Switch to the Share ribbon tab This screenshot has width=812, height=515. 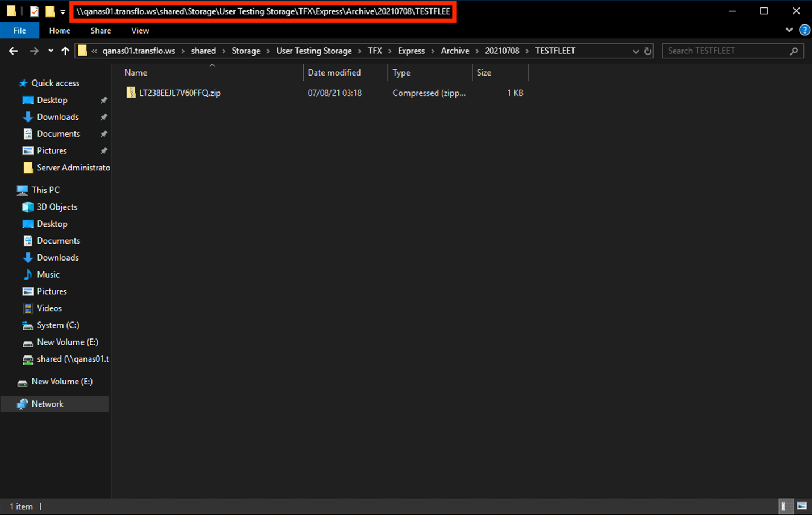coord(101,31)
